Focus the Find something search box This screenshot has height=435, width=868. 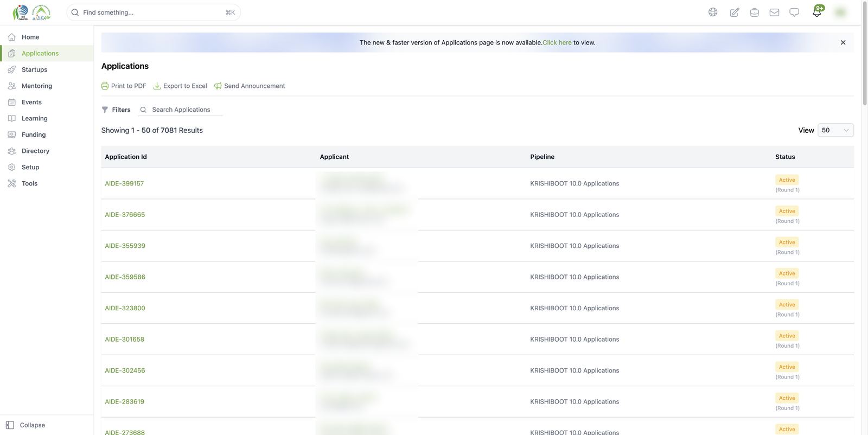click(x=154, y=12)
